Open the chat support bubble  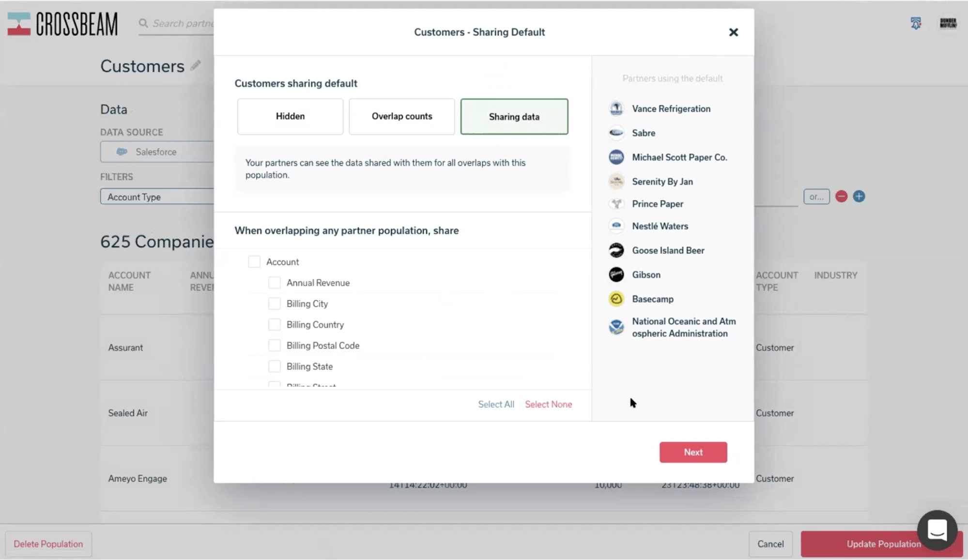click(937, 530)
